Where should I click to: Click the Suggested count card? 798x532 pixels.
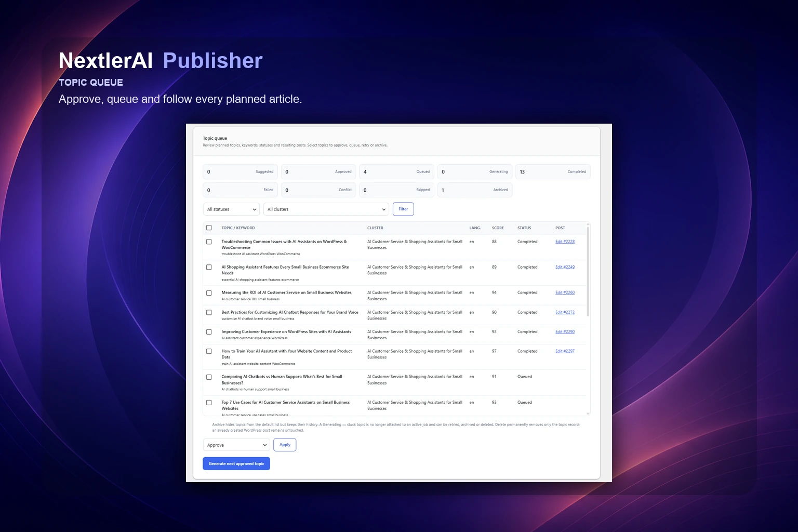coord(240,172)
